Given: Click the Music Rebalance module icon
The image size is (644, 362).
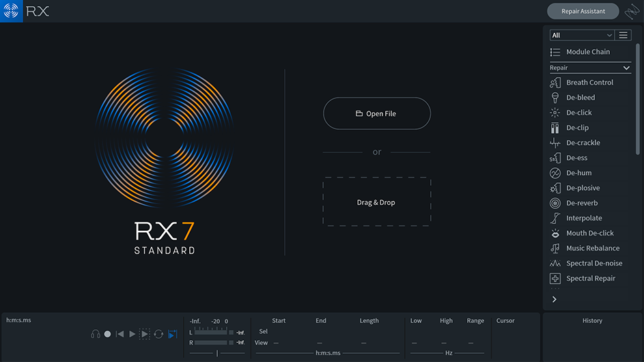Looking at the screenshot, I should 555,248.
